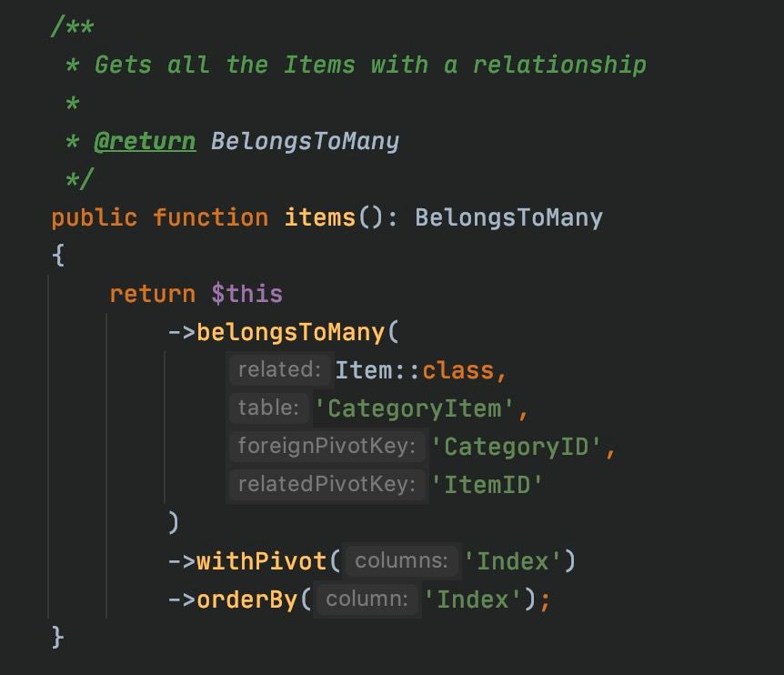Click the closing parenthesis of belongsToMany

[174, 523]
